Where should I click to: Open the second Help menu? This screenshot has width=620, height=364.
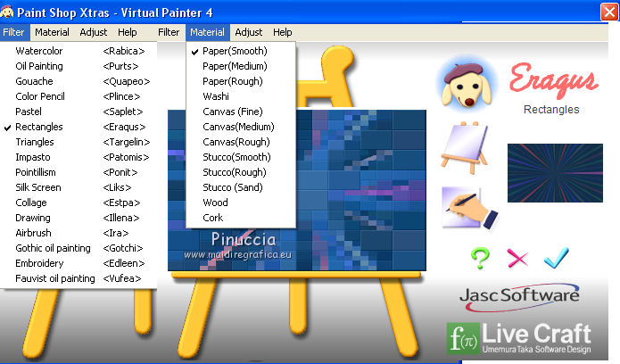click(x=282, y=32)
